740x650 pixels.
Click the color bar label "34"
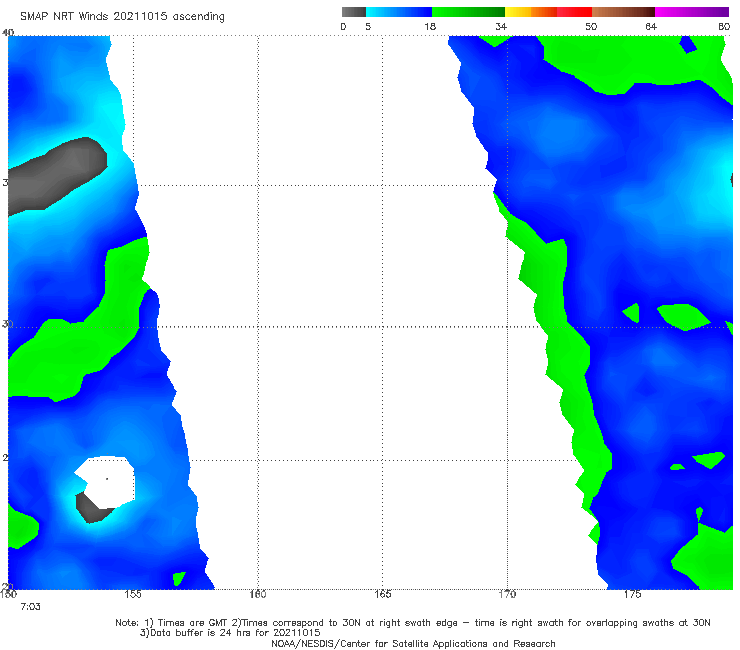pos(501,26)
